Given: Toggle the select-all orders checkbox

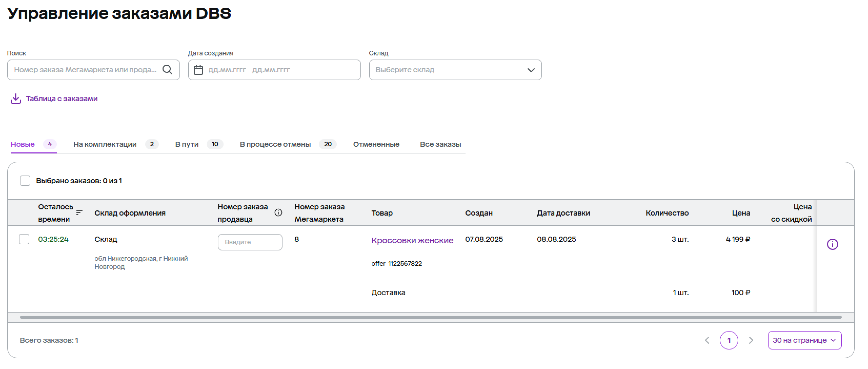Looking at the screenshot, I should [x=25, y=180].
